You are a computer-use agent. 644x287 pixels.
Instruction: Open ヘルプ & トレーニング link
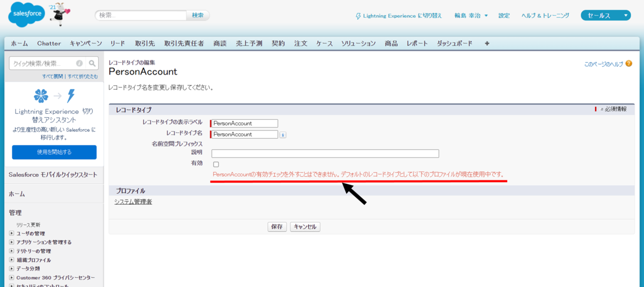545,16
